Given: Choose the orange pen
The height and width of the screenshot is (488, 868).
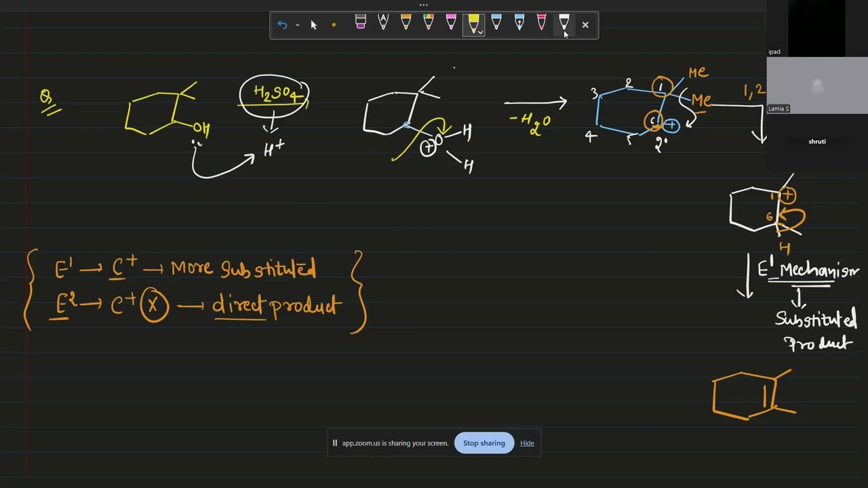Looking at the screenshot, I should 406,22.
